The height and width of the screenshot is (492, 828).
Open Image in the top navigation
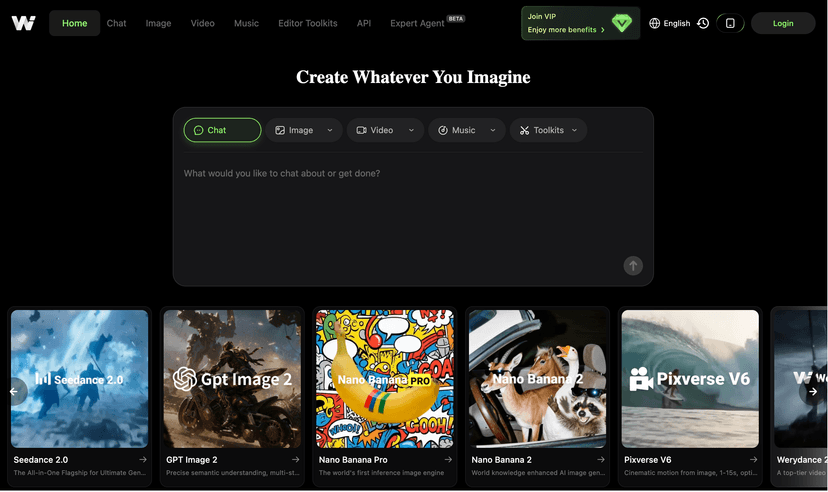coord(158,23)
